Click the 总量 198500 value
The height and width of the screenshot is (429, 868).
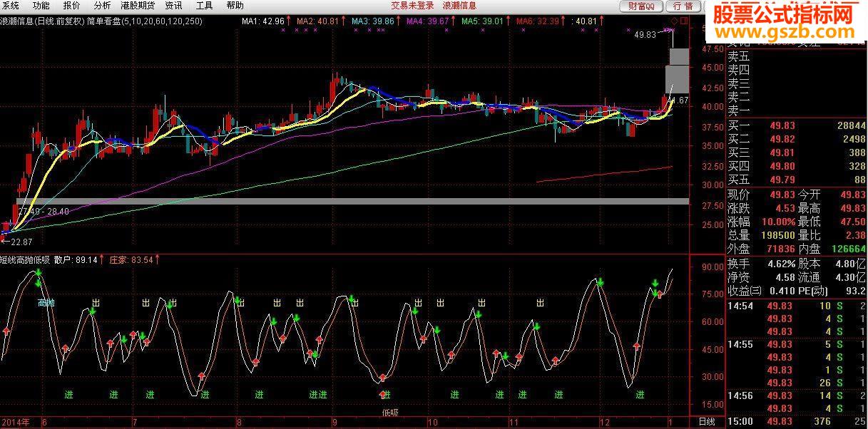pos(778,235)
